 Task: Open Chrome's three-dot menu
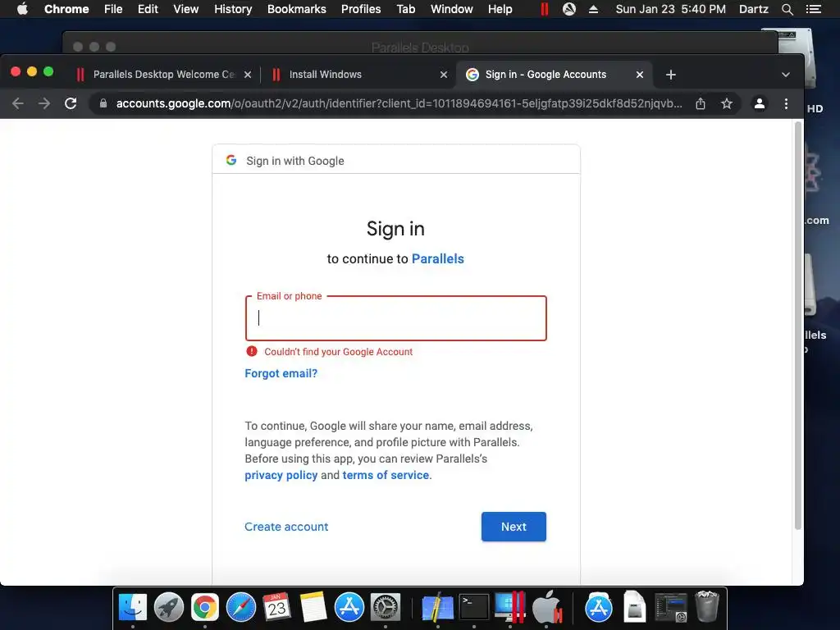tap(786, 103)
